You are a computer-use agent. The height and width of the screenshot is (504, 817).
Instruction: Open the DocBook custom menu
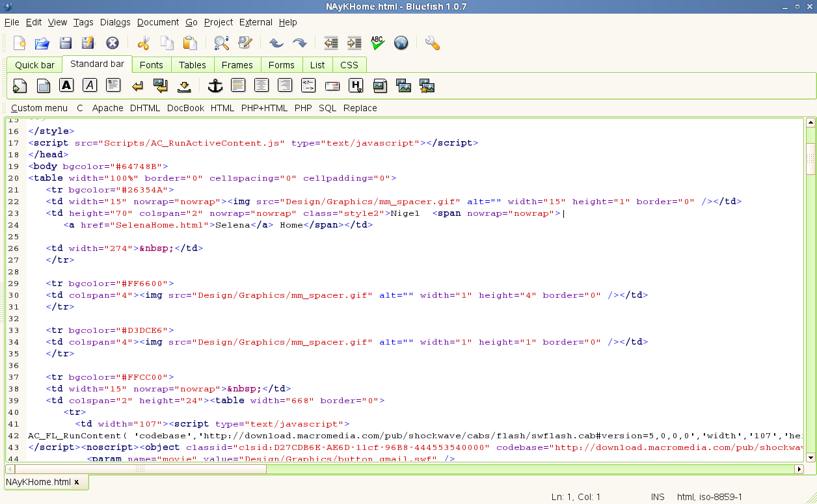pyautogui.click(x=185, y=108)
